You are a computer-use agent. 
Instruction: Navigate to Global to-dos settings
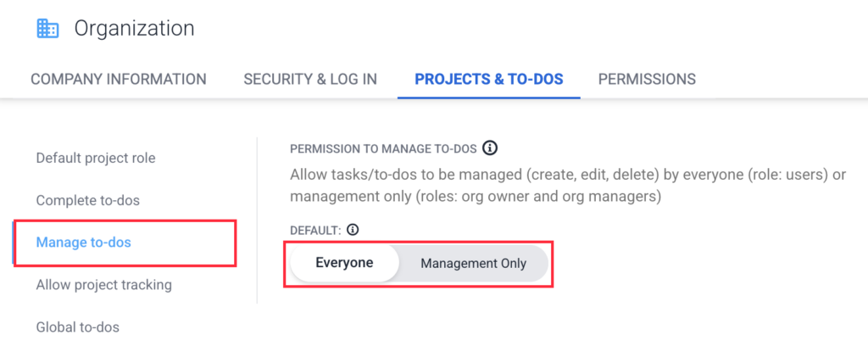(x=78, y=327)
